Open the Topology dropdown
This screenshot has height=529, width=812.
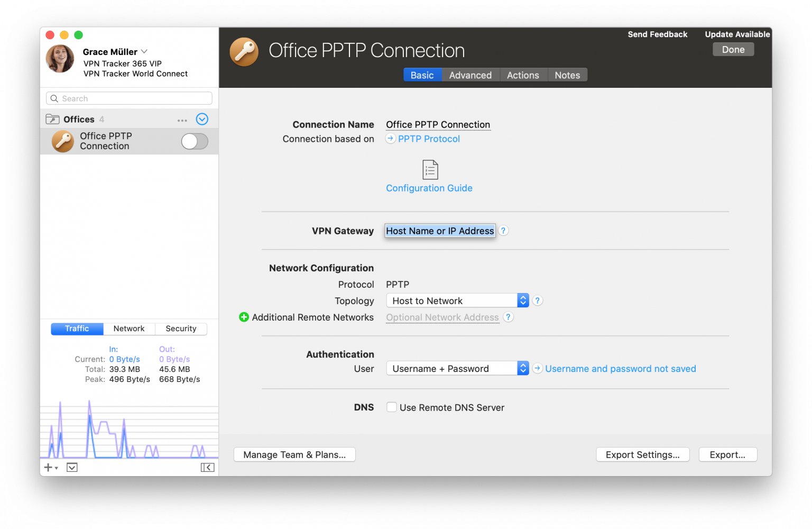[522, 300]
